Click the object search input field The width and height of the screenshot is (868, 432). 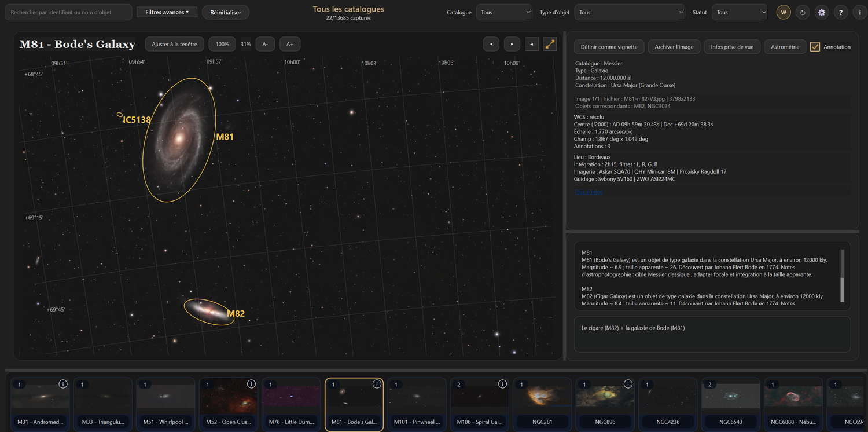click(x=68, y=12)
